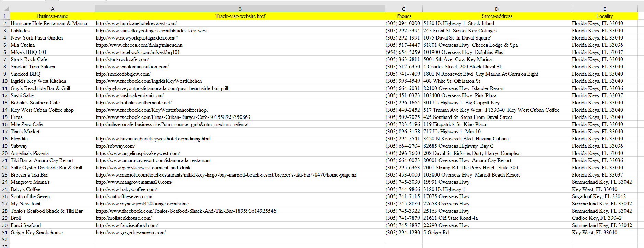Select the '7001 Shrimp Rd The Perry Hotel' address

pos(497,168)
